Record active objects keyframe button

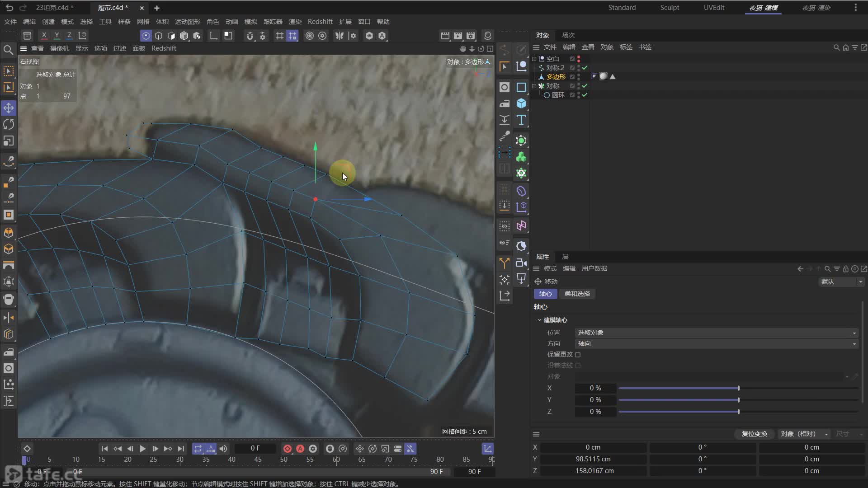(287, 449)
